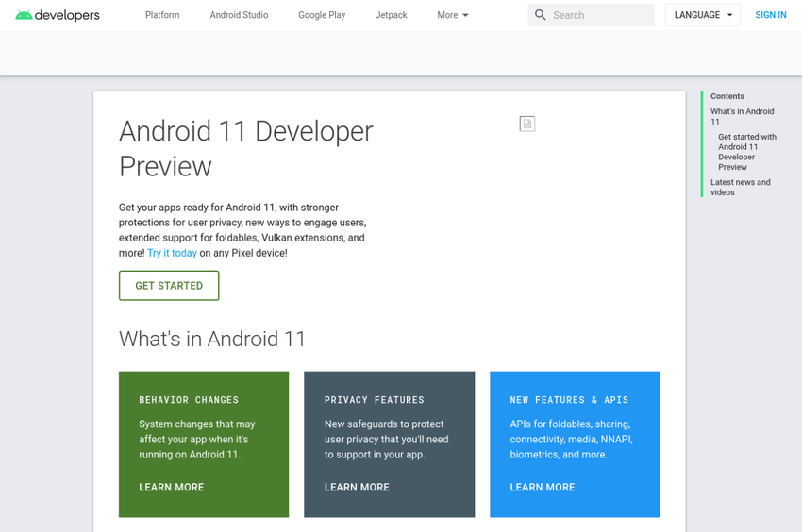Jump to What's in Android 11 in Contents

742,116
